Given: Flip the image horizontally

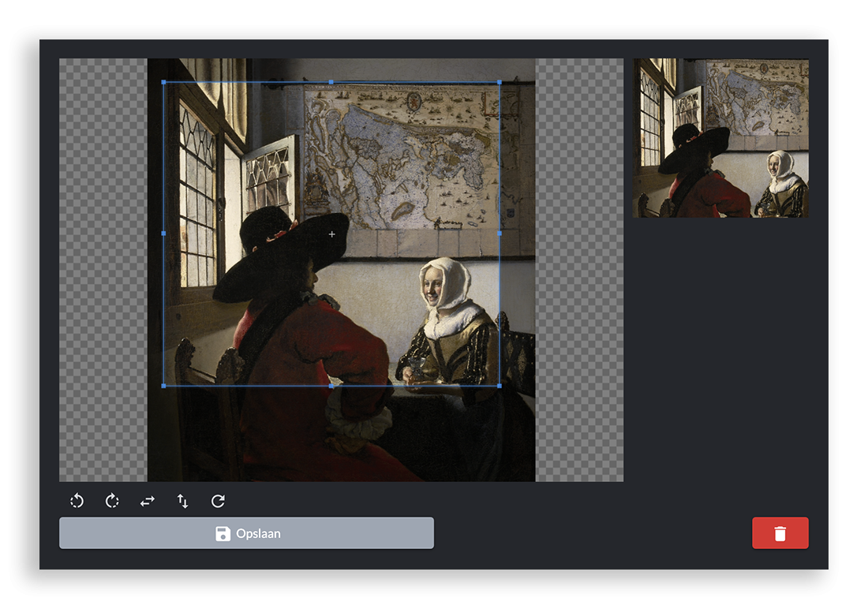Looking at the screenshot, I should coord(147,501).
